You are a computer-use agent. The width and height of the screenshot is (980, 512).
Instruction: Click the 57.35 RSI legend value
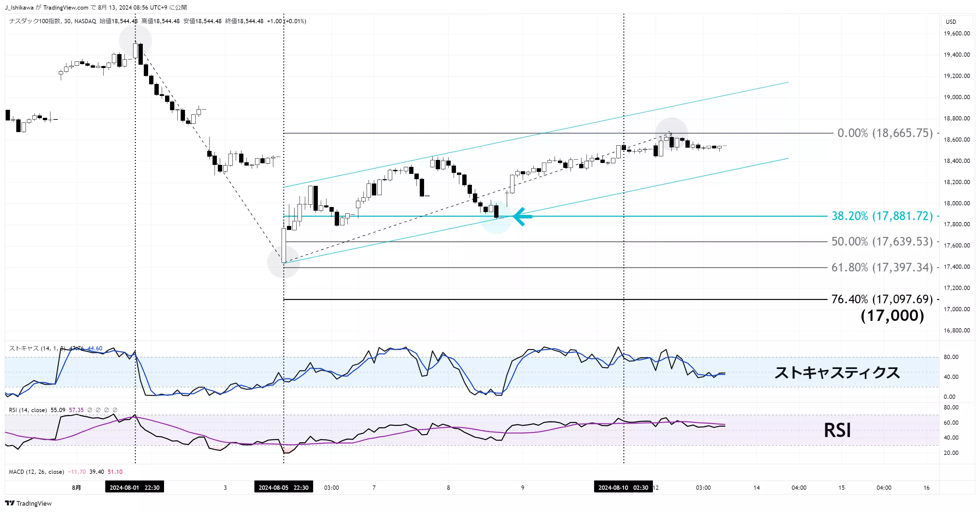click(x=76, y=410)
